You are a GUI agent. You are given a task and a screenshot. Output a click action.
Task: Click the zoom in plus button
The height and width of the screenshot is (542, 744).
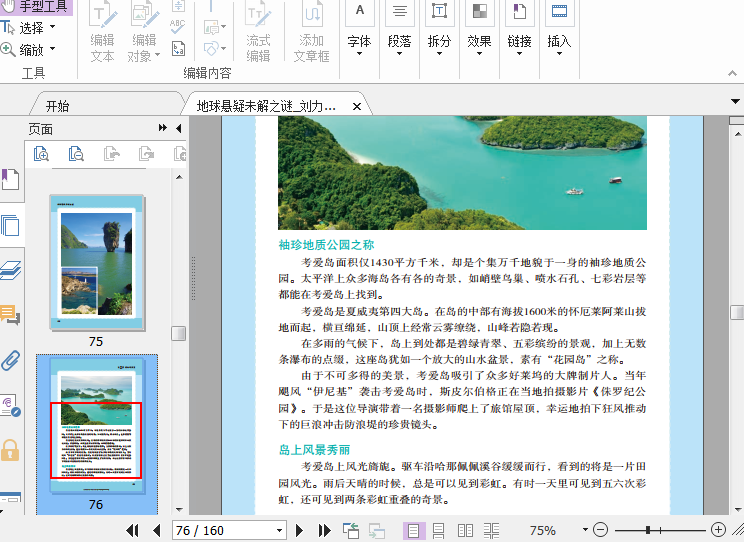click(x=718, y=530)
